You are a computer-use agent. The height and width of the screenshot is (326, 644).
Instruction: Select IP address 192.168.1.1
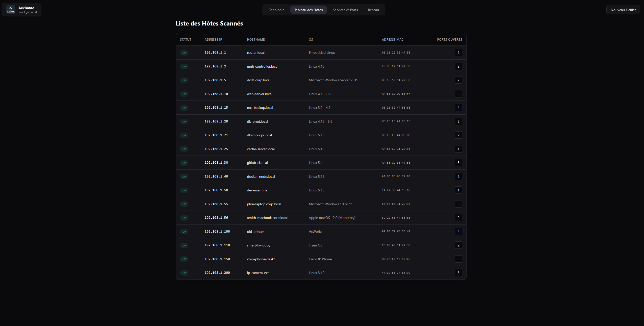pyautogui.click(x=215, y=53)
